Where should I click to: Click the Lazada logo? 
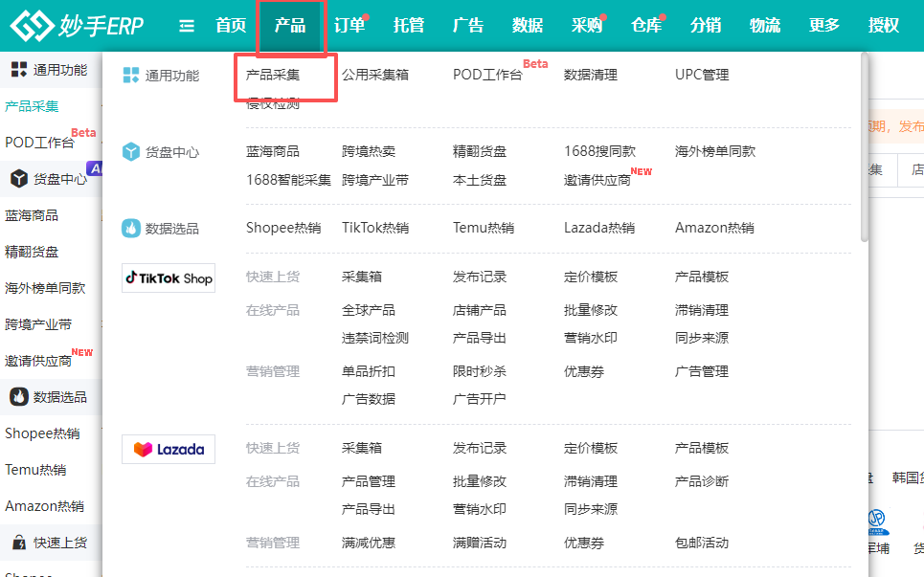click(169, 449)
